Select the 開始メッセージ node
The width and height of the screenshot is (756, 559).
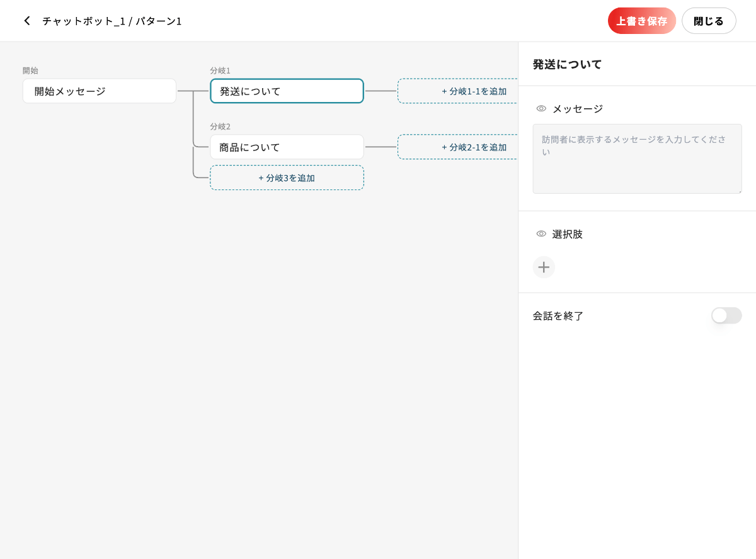pyautogui.click(x=100, y=91)
